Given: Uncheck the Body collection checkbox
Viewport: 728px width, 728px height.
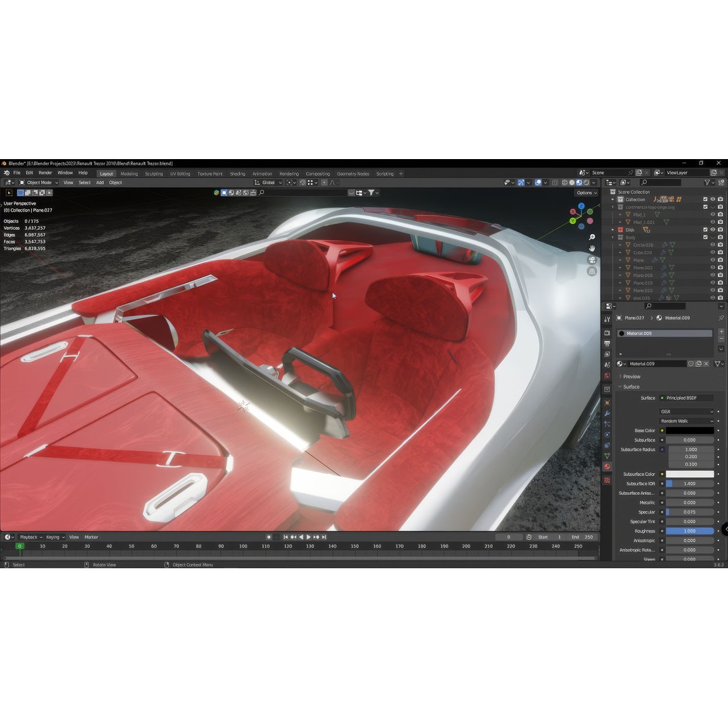Looking at the screenshot, I should [705, 237].
